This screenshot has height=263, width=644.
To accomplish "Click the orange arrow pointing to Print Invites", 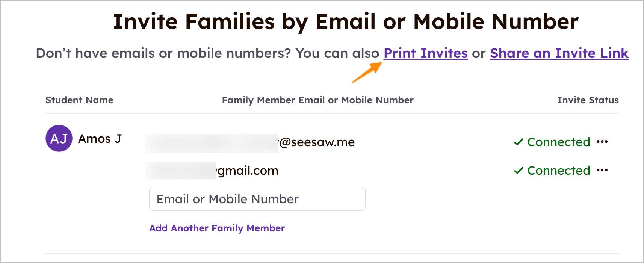I will [367, 72].
